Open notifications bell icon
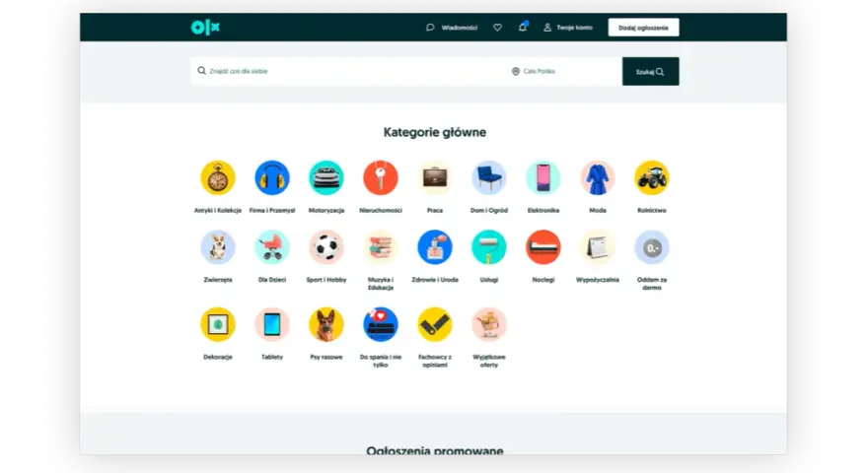 523,27
